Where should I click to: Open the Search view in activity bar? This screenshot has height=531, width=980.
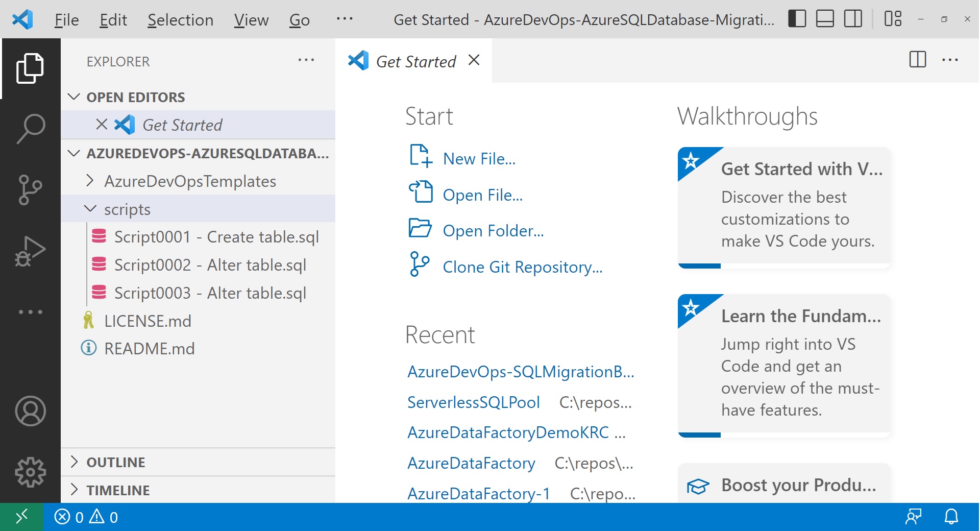(30, 129)
